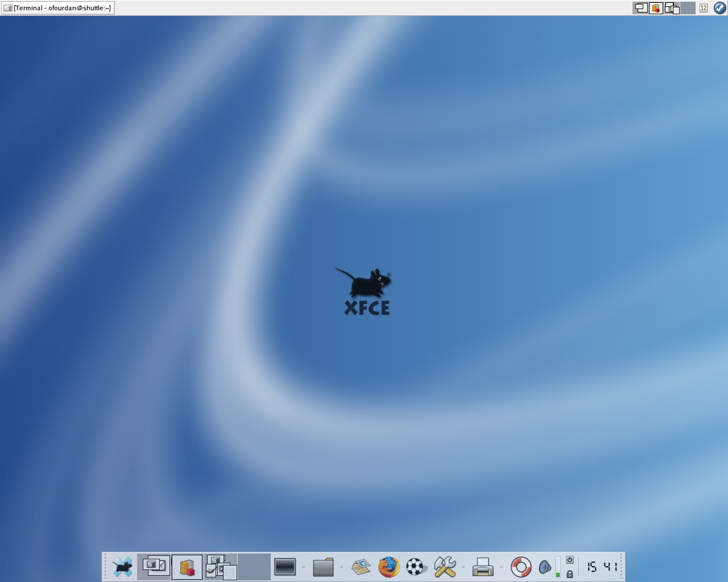Open help with the lifebuoy icon
The height and width of the screenshot is (582, 728).
[521, 567]
